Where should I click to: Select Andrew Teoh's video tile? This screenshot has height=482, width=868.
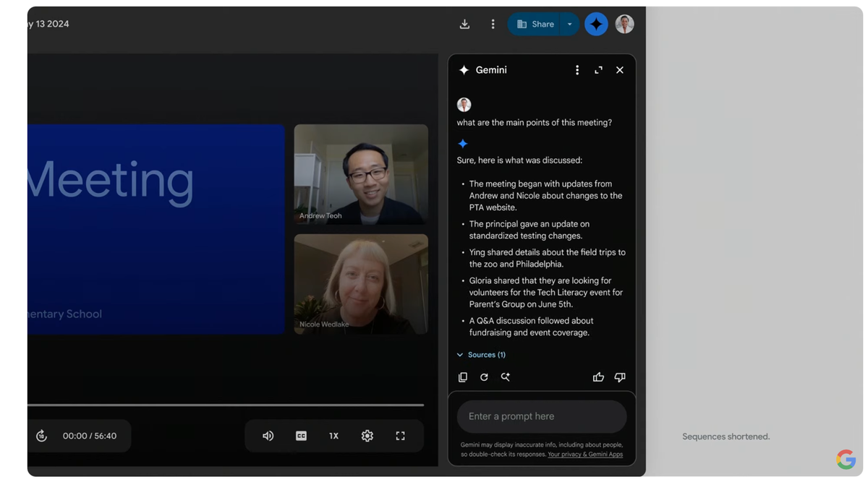coord(361,174)
